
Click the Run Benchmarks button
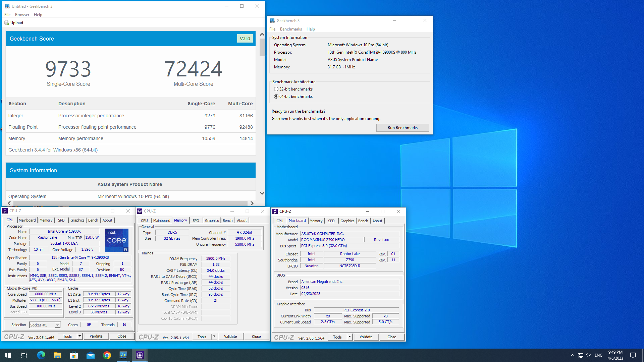(x=402, y=128)
